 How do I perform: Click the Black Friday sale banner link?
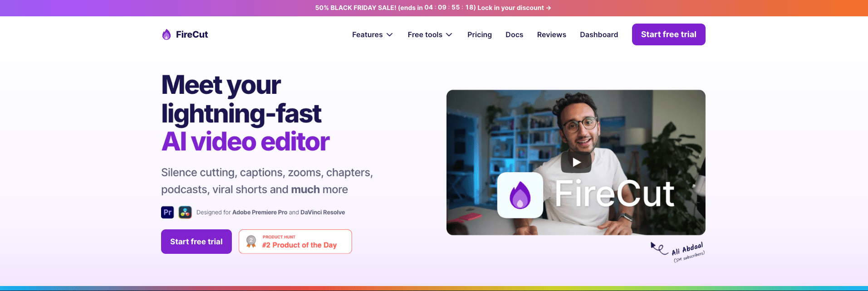tap(433, 8)
